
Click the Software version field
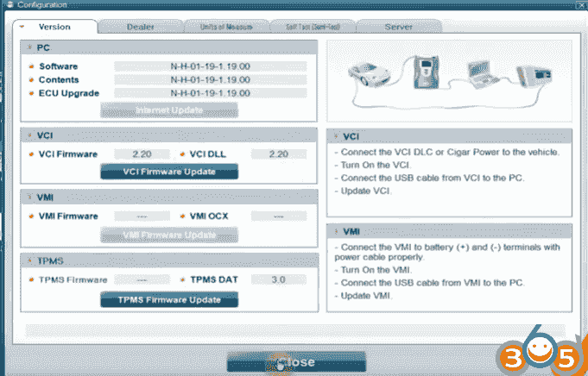tap(211, 66)
